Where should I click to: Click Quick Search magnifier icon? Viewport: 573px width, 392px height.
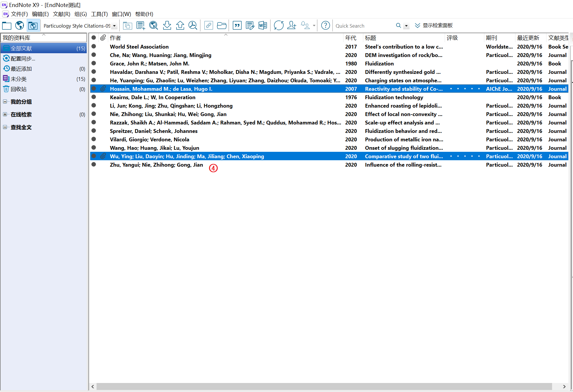point(398,26)
